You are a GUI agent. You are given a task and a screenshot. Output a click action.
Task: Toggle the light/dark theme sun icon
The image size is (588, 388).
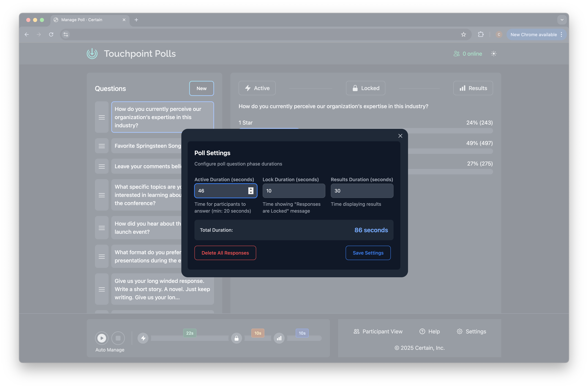click(493, 54)
